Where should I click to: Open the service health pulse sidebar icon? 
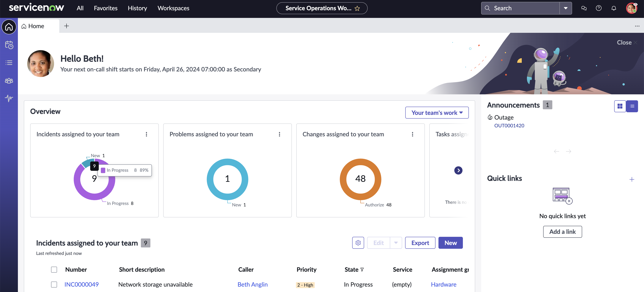[9, 98]
